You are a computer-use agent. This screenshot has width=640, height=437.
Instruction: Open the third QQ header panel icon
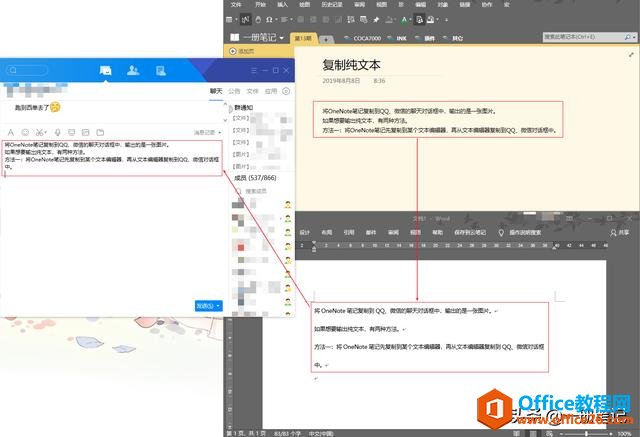161,71
